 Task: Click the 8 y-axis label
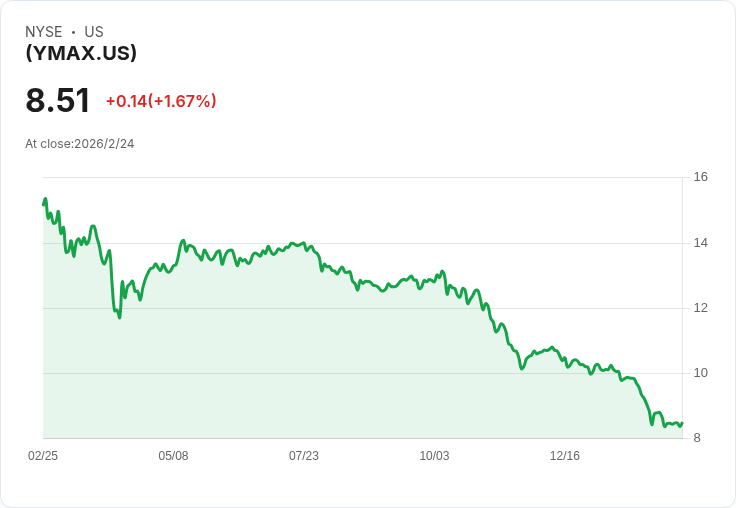pos(698,438)
